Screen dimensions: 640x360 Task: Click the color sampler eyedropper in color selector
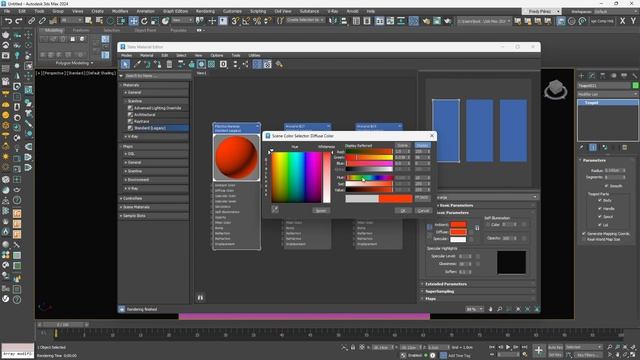(x=275, y=209)
